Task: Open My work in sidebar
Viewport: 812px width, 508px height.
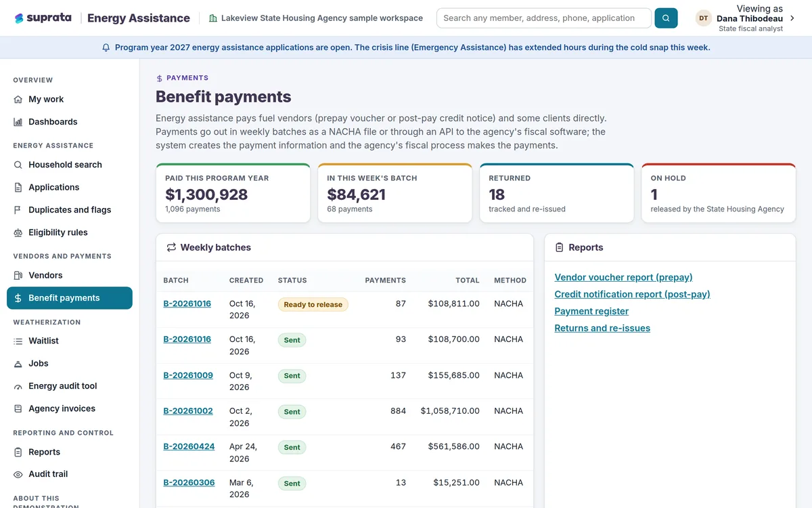Action: [70, 100]
